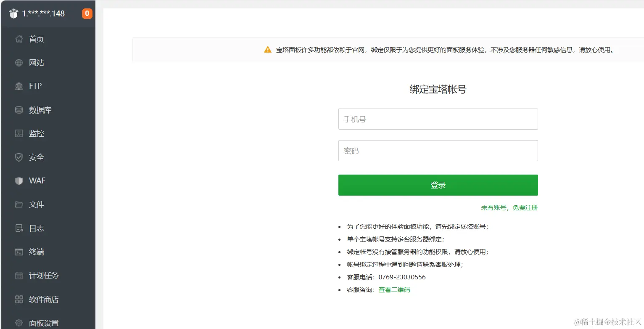This screenshot has width=644, height=329.
Task: Click the panel logo beside the server IP
Action: click(x=14, y=14)
